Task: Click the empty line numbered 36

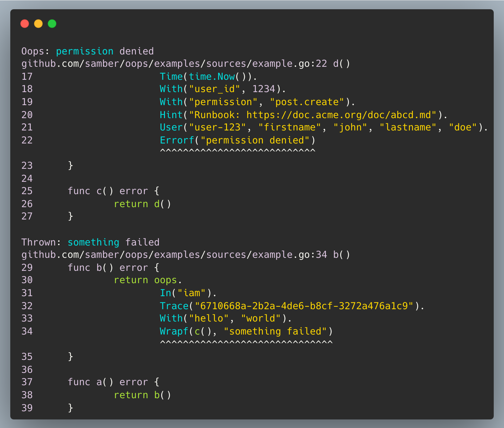Action: 27,369
